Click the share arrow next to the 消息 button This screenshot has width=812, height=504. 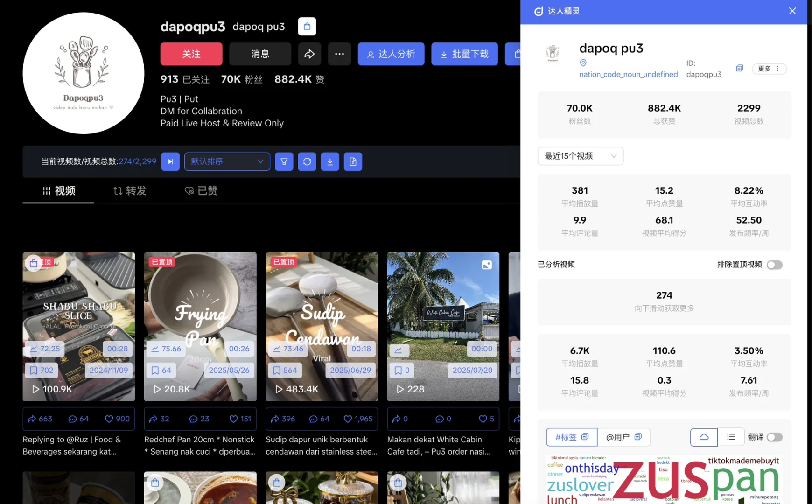coord(309,54)
